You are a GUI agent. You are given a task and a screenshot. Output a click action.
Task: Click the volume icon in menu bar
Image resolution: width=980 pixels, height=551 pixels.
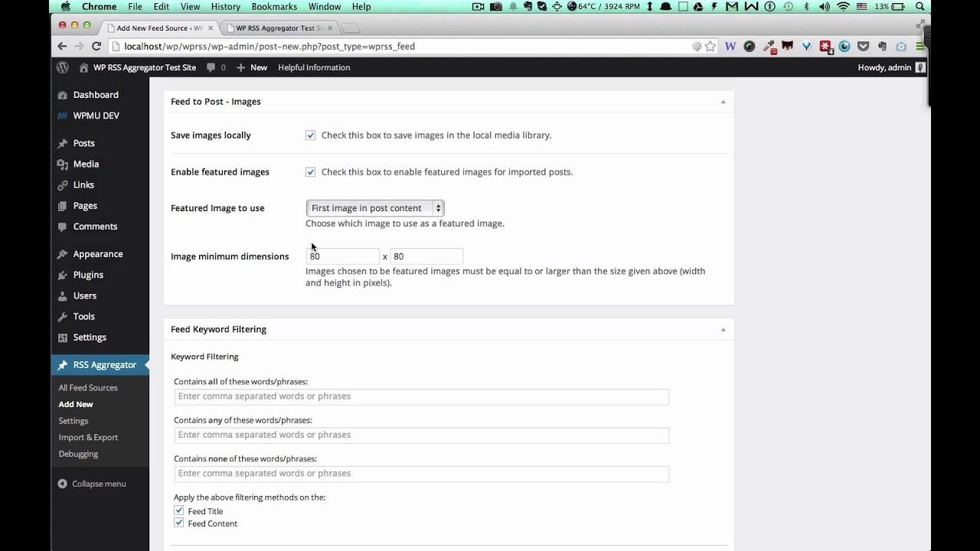coord(825,7)
